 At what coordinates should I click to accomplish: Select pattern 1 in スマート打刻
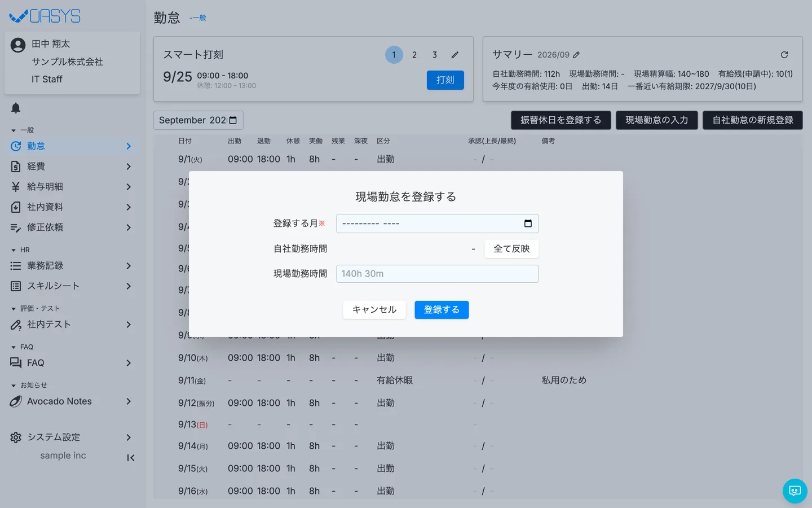(x=394, y=55)
